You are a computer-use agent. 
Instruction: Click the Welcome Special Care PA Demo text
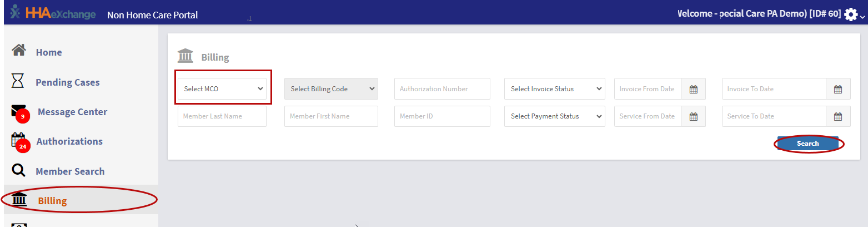pos(759,13)
